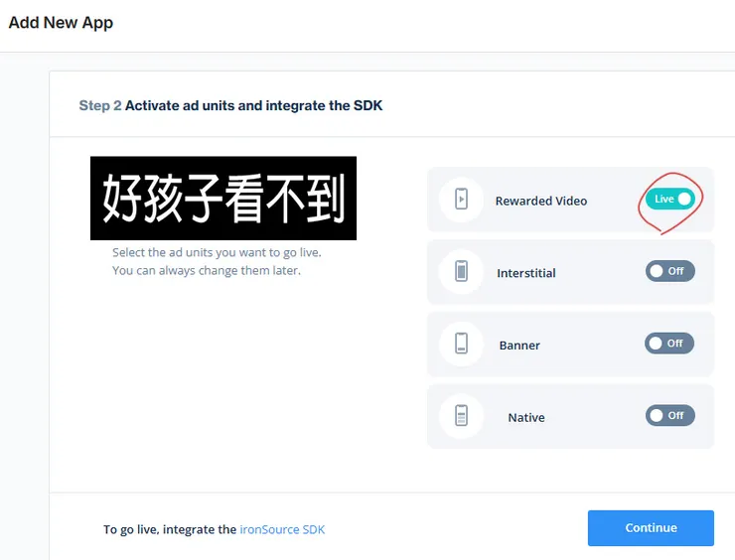Switch on the Banner ad unit toggle
The width and height of the screenshot is (735, 560).
(x=669, y=343)
